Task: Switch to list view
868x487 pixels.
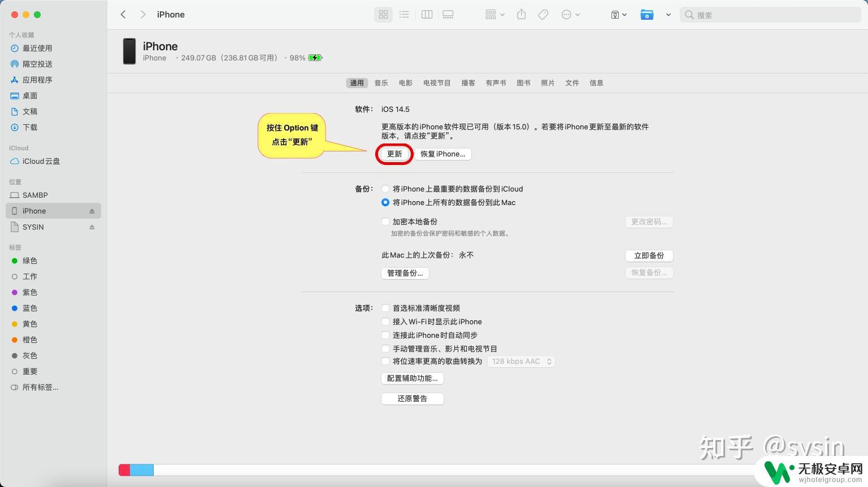Action: [x=404, y=15]
